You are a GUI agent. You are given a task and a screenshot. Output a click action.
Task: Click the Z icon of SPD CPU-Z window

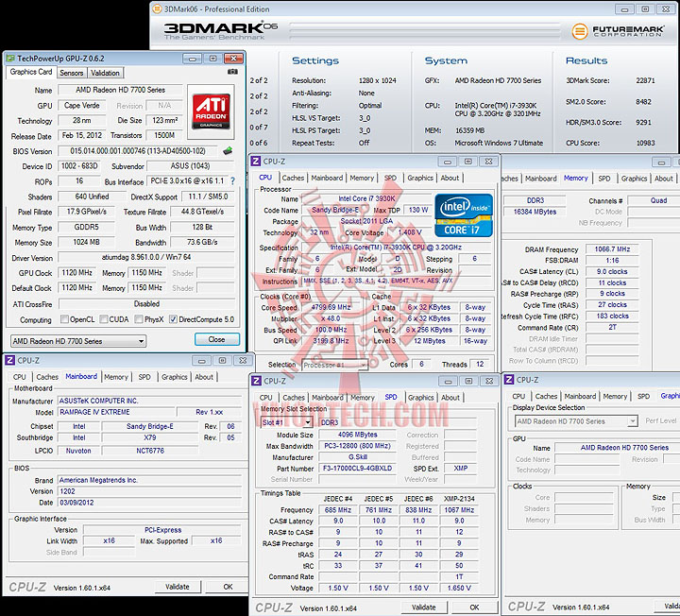[x=256, y=381]
